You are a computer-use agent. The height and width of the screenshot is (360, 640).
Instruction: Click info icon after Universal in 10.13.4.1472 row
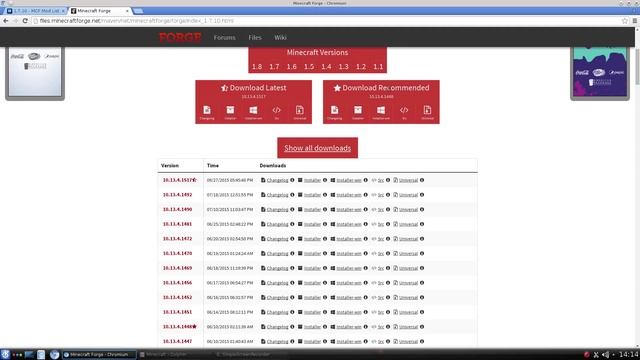point(422,239)
